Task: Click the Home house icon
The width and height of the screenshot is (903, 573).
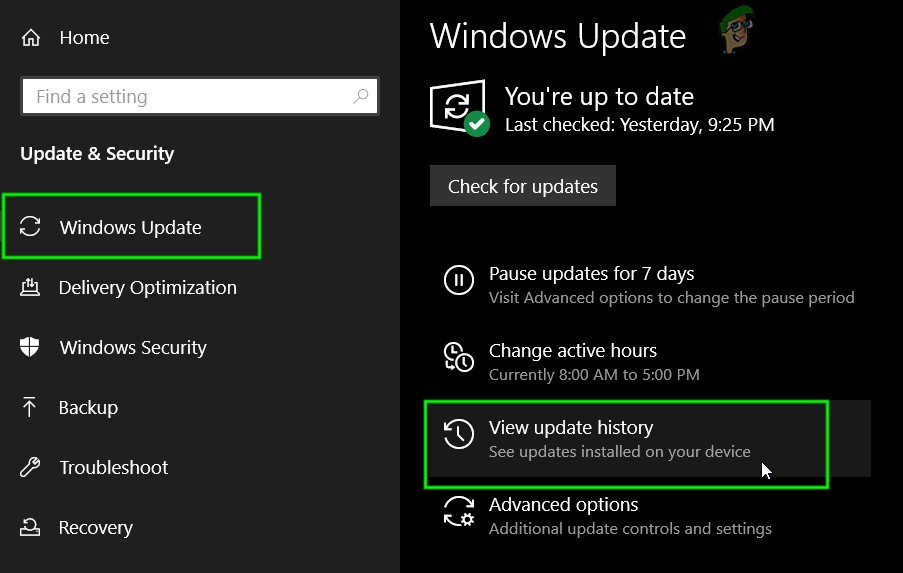Action: 31,38
